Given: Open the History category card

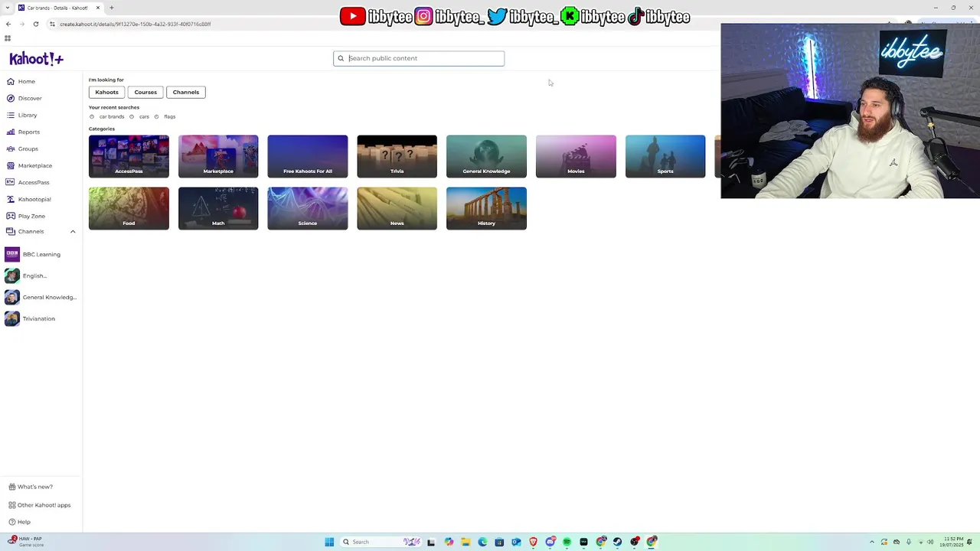Looking at the screenshot, I should tap(486, 208).
